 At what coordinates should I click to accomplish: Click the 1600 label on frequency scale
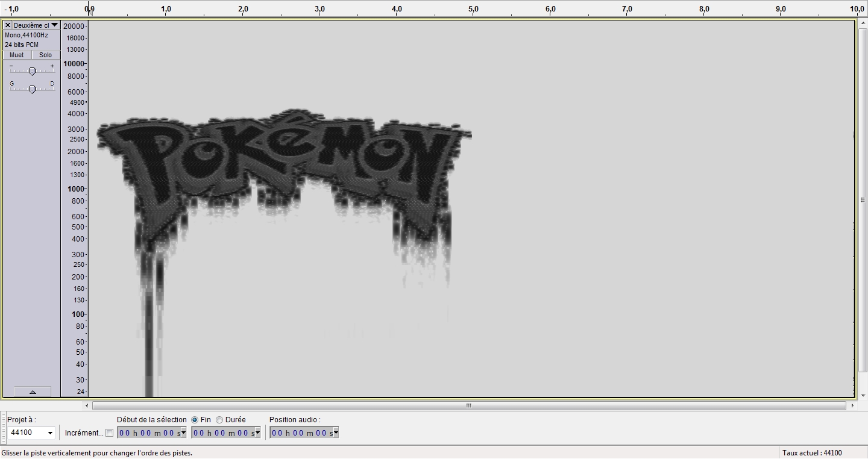point(77,163)
